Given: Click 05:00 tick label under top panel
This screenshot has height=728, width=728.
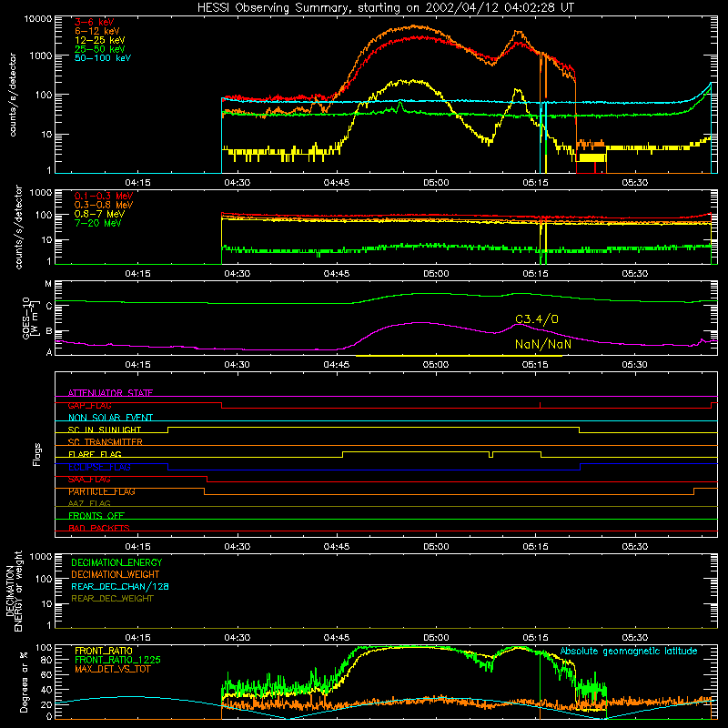Looking at the screenshot, I should (x=436, y=183).
